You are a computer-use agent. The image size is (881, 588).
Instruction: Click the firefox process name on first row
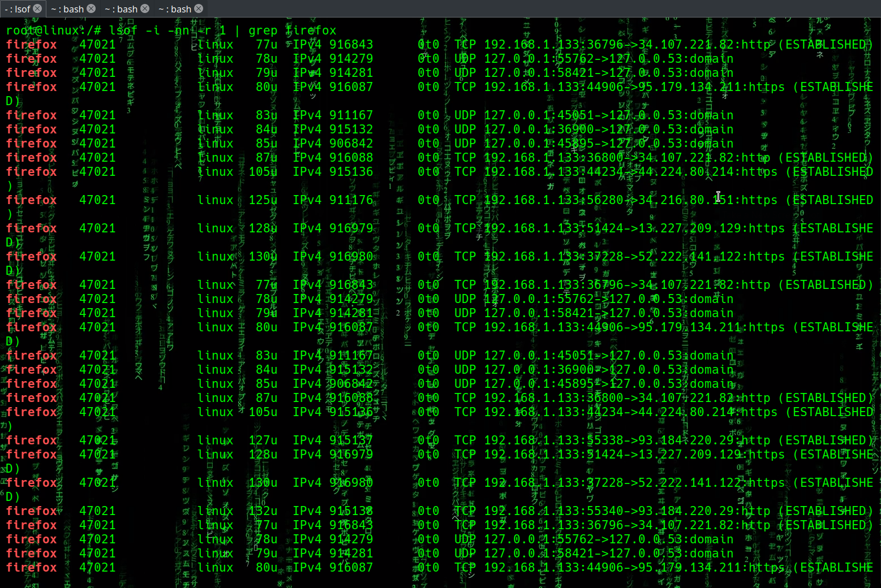tap(31, 44)
